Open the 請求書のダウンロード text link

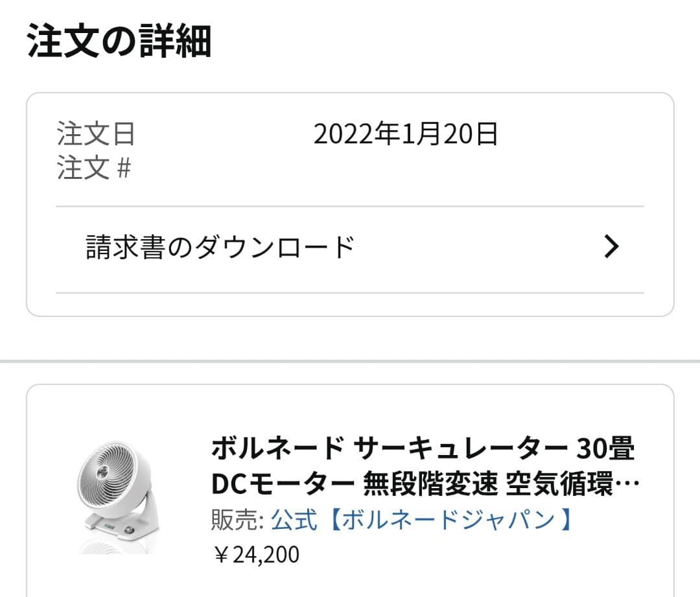tap(220, 247)
